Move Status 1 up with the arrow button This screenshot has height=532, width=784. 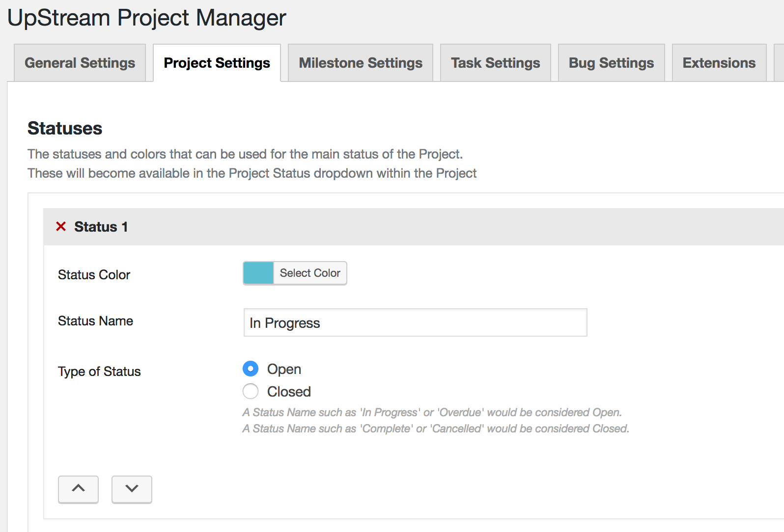78,489
